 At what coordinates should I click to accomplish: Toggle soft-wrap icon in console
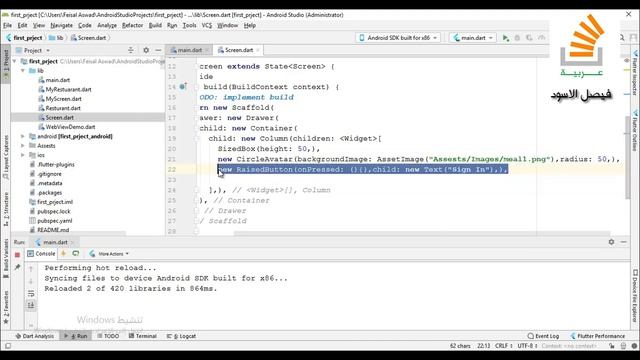click(31, 293)
